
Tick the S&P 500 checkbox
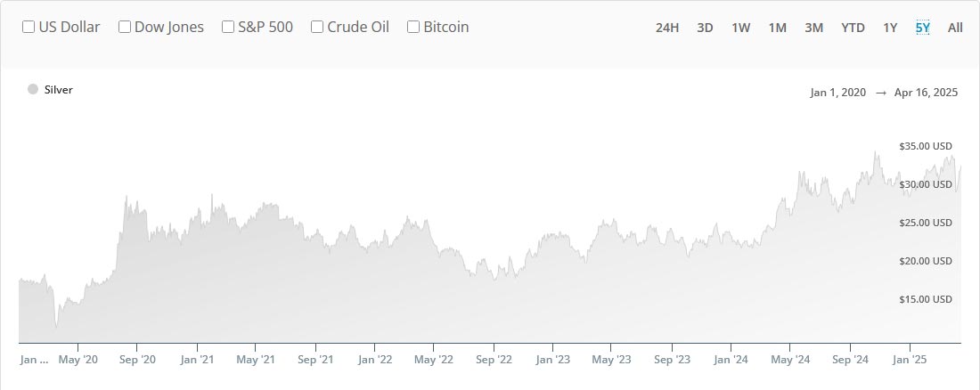pos(228,27)
